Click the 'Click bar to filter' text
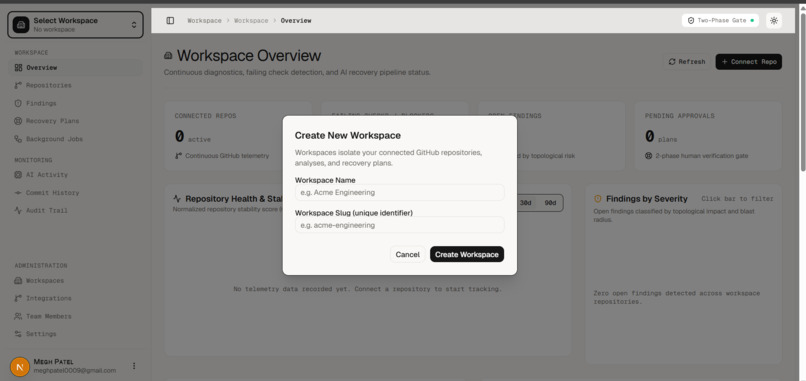 click(x=737, y=199)
